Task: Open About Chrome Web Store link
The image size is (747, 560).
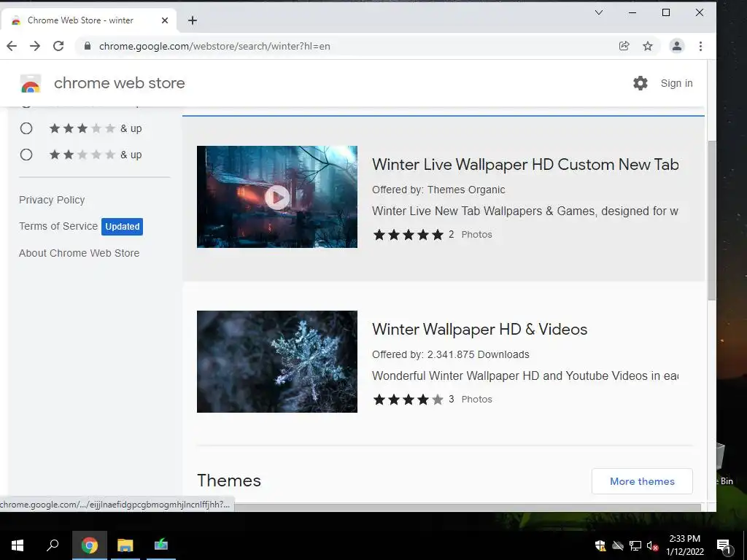Action: pyautogui.click(x=79, y=253)
